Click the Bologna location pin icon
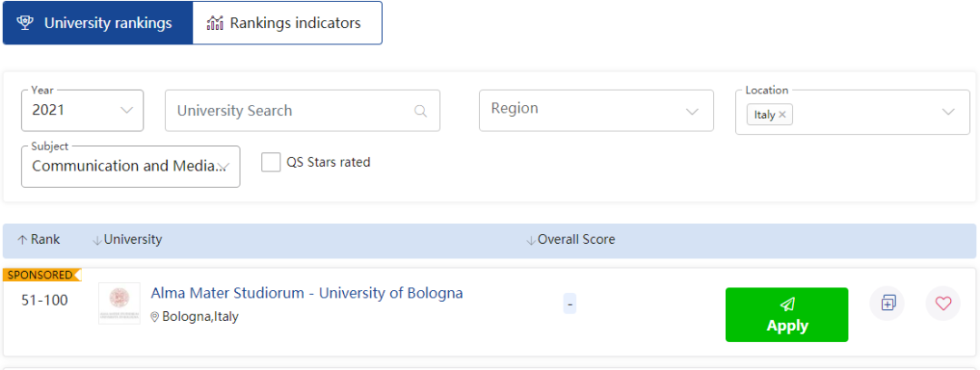The height and width of the screenshot is (370, 980). pyautogui.click(x=154, y=317)
